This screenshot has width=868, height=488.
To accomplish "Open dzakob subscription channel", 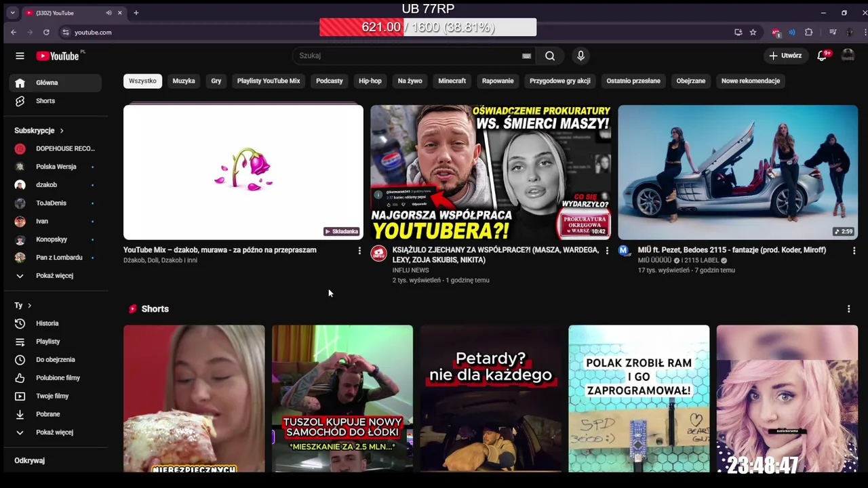I will point(56,185).
